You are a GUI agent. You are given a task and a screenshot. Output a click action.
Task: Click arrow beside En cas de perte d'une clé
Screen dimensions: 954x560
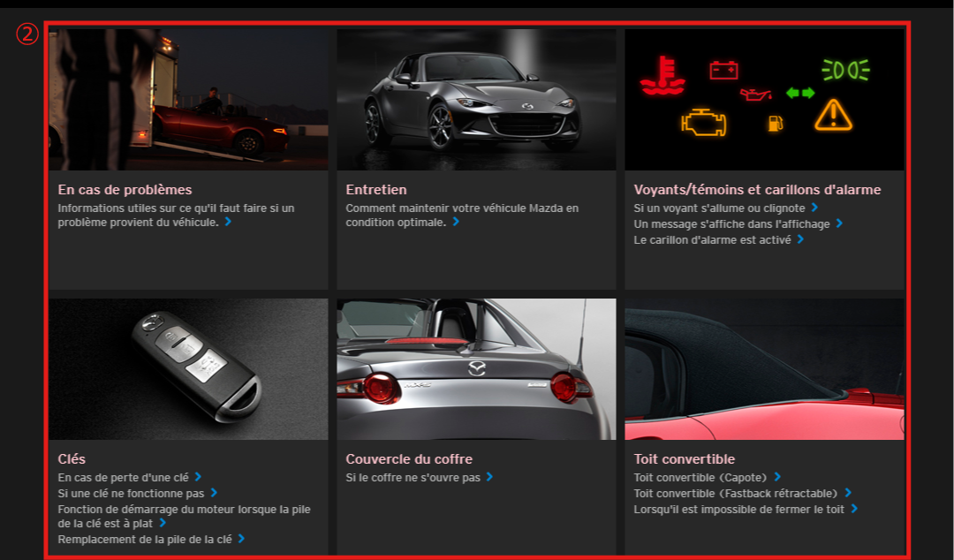[x=198, y=477]
